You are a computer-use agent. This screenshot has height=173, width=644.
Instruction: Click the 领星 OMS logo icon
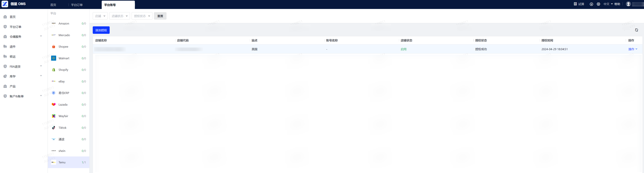(5, 4)
